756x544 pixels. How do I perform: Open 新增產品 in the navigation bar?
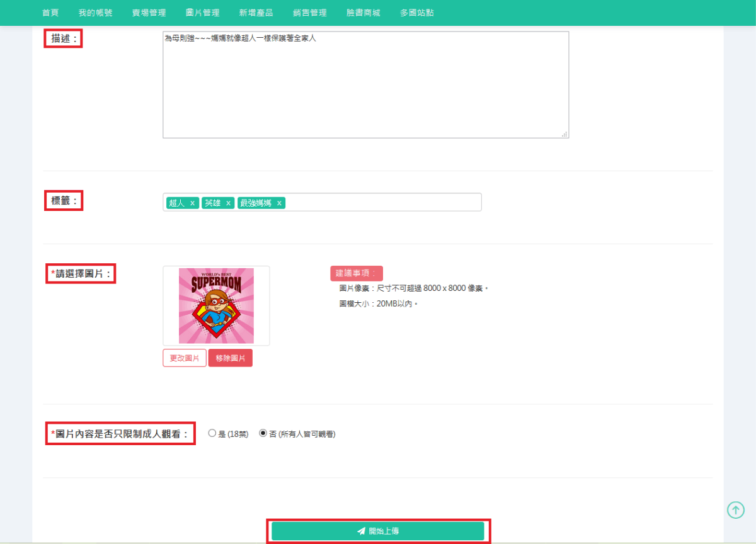pos(256,13)
